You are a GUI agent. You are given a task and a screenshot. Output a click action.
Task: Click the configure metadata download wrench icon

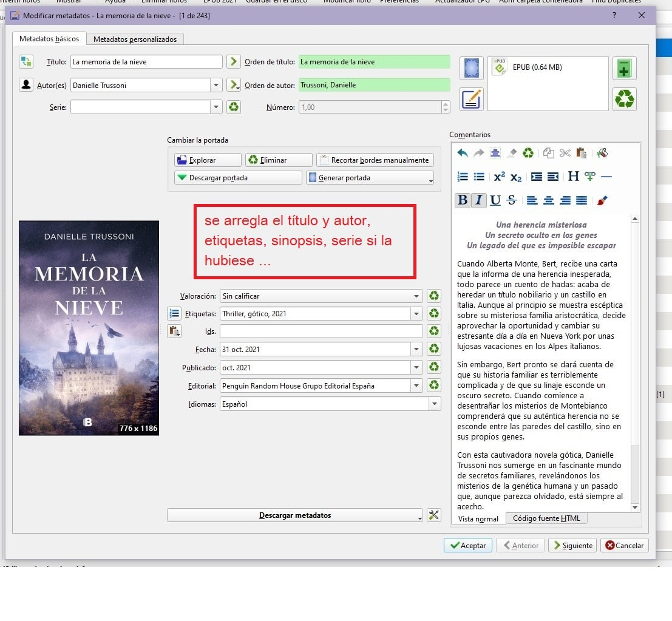coord(433,515)
